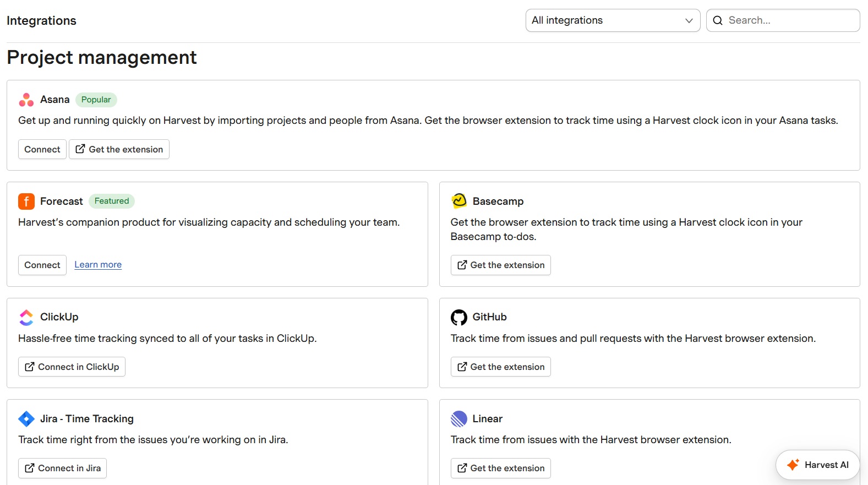Get the extension for Basecamp
This screenshot has width=868, height=485.
point(500,265)
